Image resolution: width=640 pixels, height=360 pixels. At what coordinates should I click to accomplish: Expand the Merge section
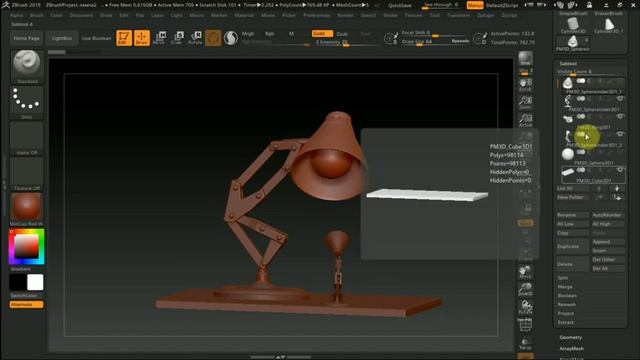tap(565, 287)
